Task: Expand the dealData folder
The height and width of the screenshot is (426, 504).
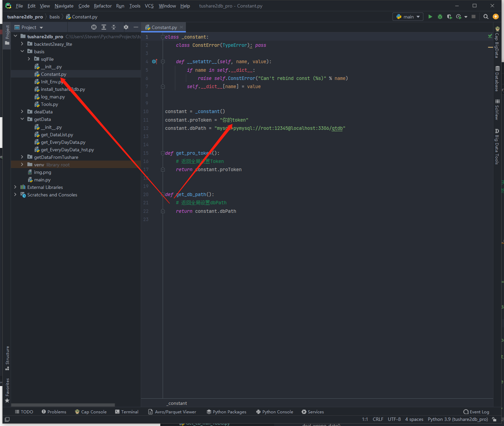Action: click(22, 112)
